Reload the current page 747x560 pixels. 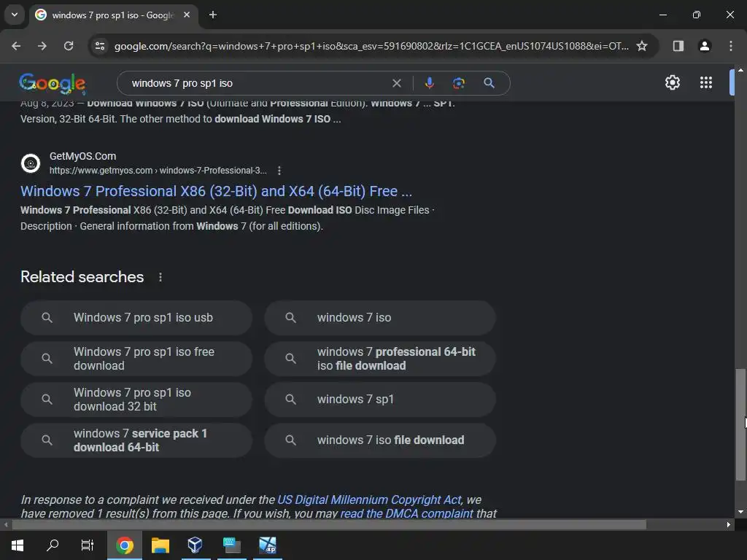69,46
